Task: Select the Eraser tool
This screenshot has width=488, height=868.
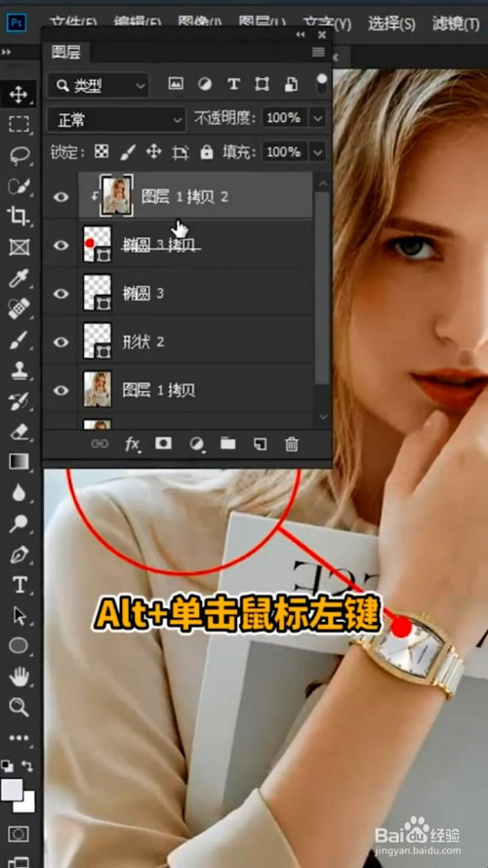Action: click(x=19, y=432)
